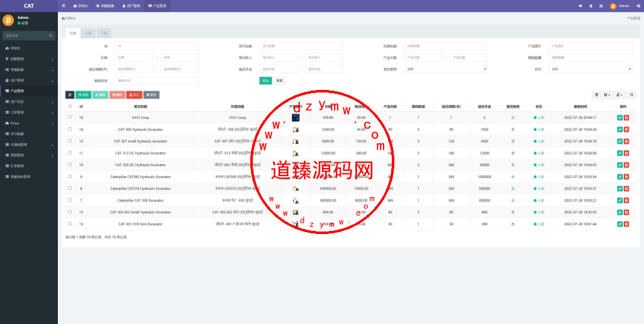
Task: Open the export dropdown in the table toolbar
Action: 619,95
